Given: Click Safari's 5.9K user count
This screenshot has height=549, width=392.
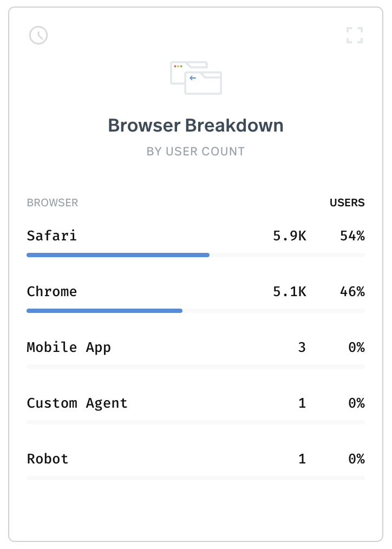Looking at the screenshot, I should (290, 236).
